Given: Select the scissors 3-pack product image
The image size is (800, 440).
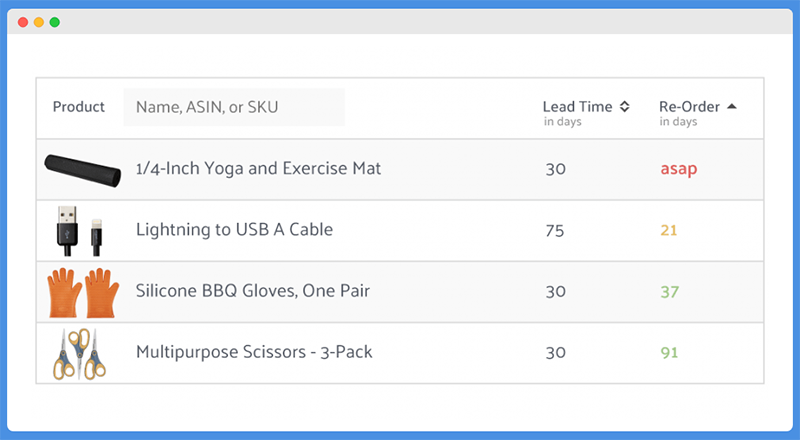Looking at the screenshot, I should [x=80, y=354].
